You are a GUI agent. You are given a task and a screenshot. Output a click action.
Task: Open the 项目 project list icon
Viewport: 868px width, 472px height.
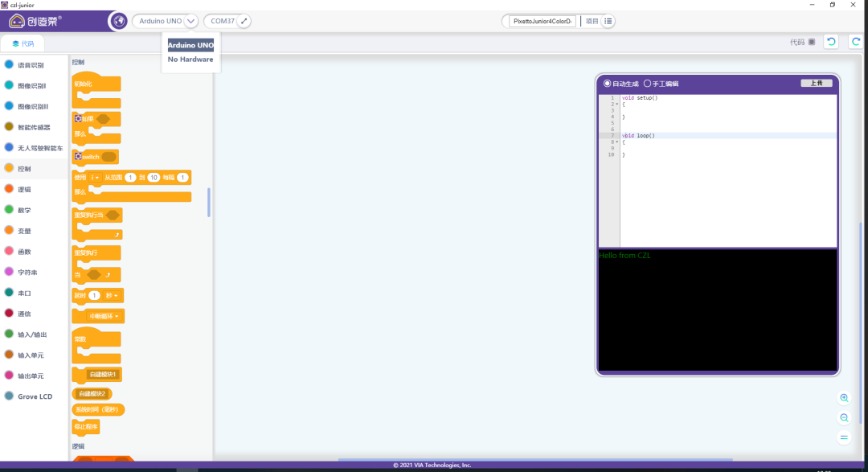click(608, 21)
